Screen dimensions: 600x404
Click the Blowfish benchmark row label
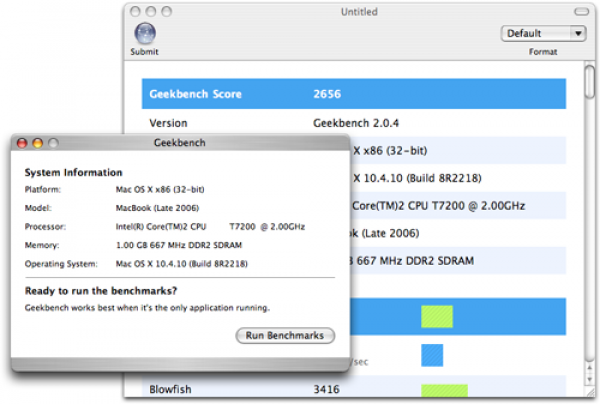(170, 389)
